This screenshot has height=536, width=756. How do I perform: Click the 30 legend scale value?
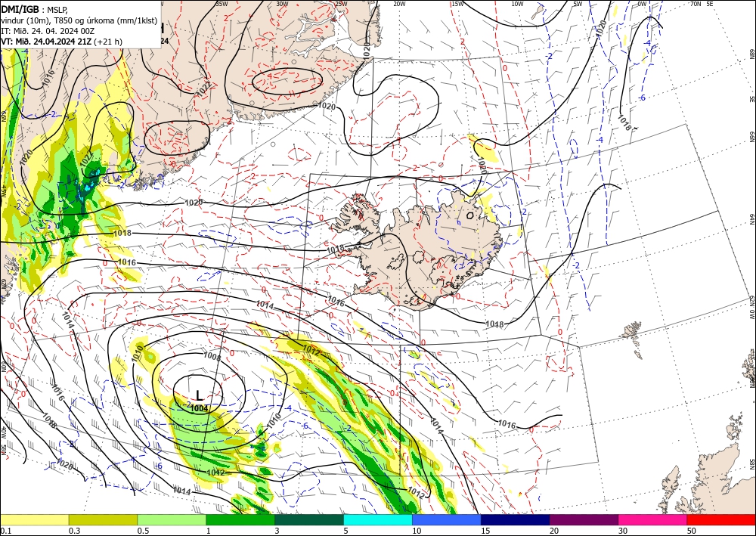coord(623,531)
